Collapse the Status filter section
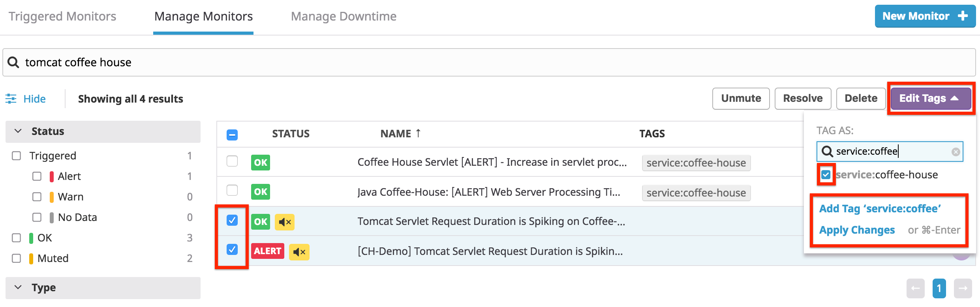Image resolution: width=980 pixels, height=307 pixels. tap(18, 131)
